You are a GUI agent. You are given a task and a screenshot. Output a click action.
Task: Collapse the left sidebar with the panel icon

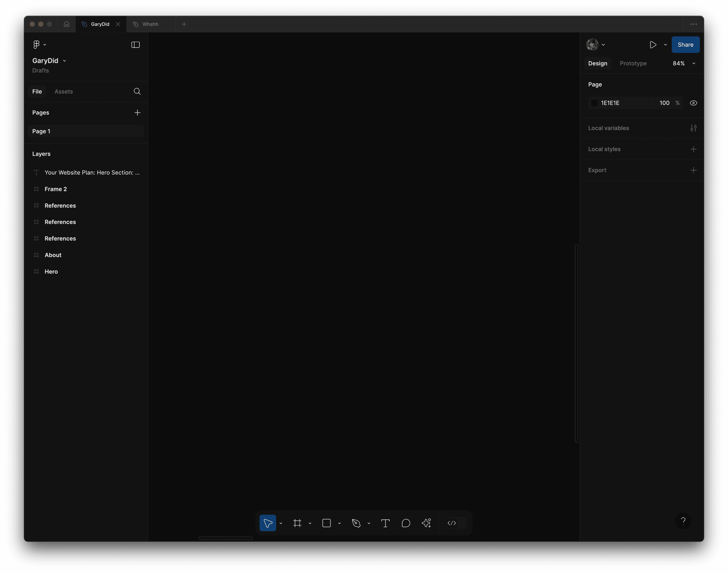(x=135, y=45)
